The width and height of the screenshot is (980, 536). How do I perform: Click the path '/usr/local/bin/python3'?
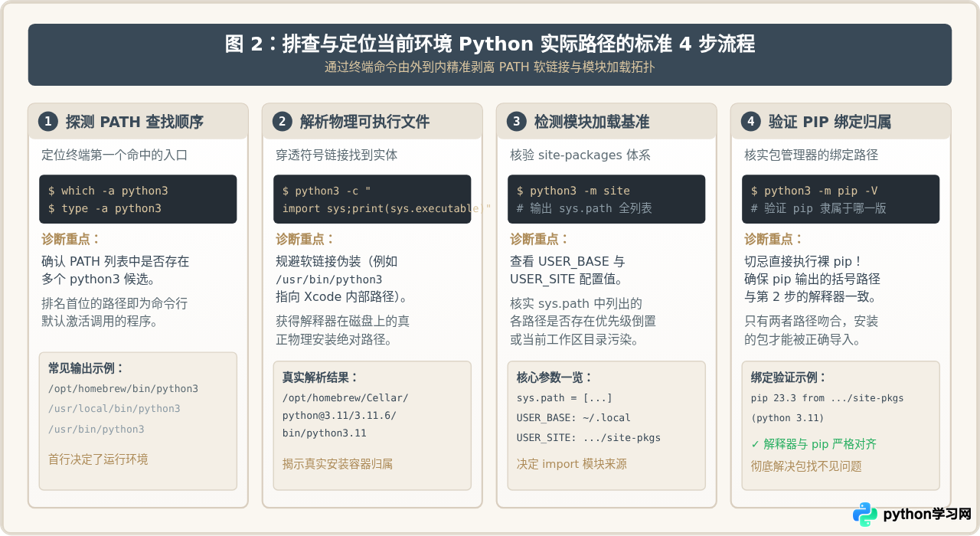tap(114, 409)
